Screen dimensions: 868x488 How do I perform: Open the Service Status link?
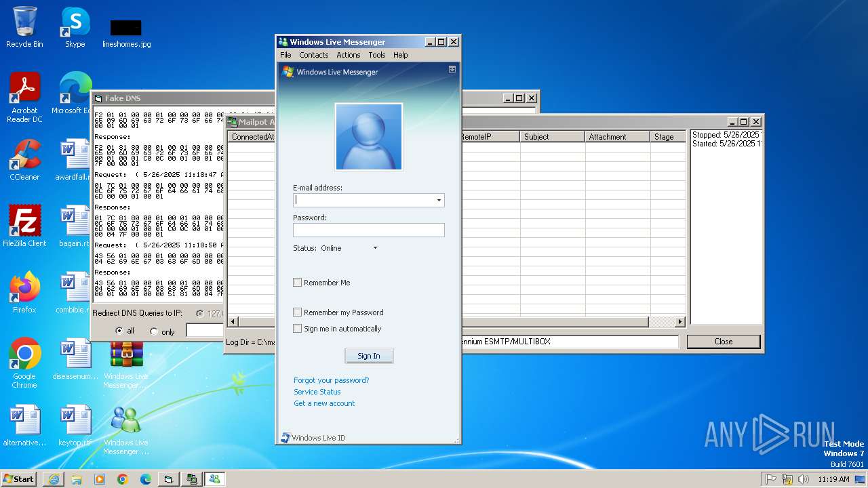[x=317, y=392]
